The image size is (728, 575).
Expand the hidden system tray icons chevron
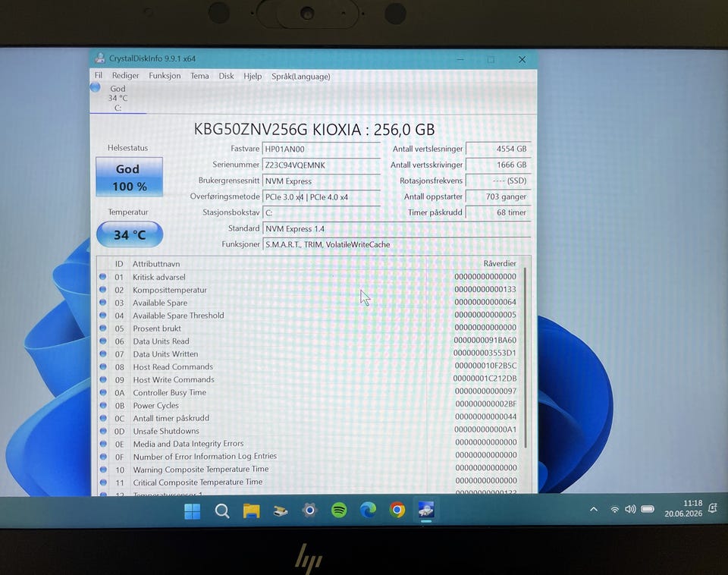click(x=593, y=509)
